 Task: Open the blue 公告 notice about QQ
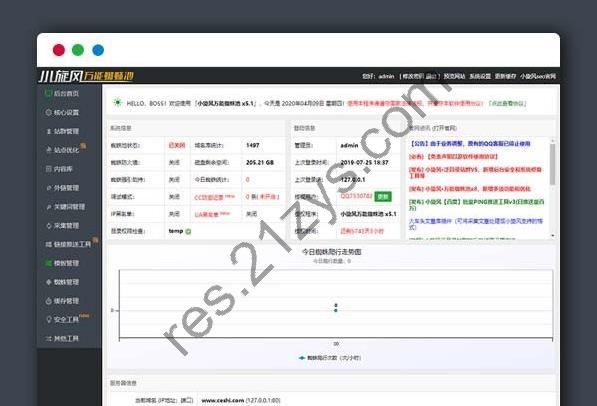[470, 144]
